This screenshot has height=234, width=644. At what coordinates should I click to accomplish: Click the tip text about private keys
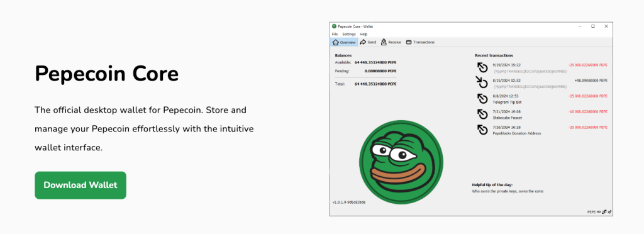[x=508, y=191]
